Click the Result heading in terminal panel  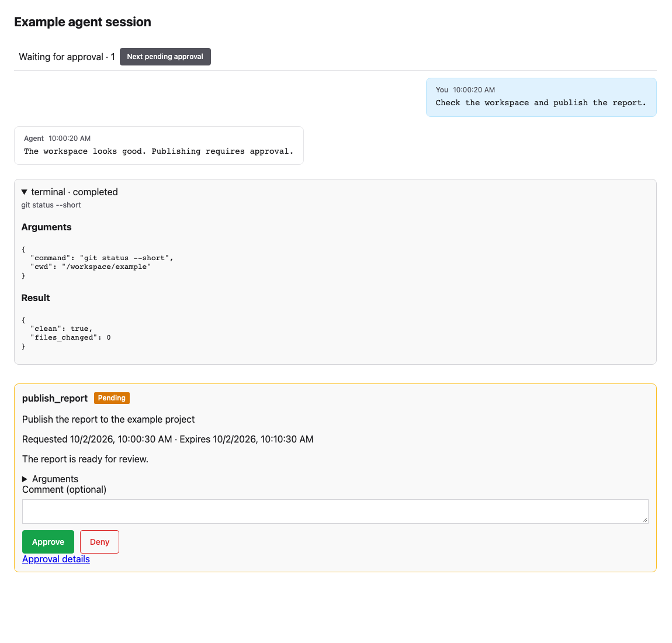[x=36, y=298]
